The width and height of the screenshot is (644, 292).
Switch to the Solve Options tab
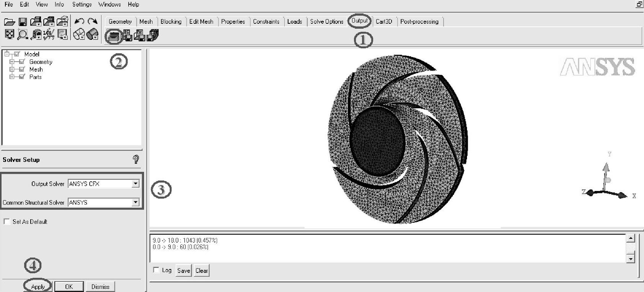click(x=327, y=21)
